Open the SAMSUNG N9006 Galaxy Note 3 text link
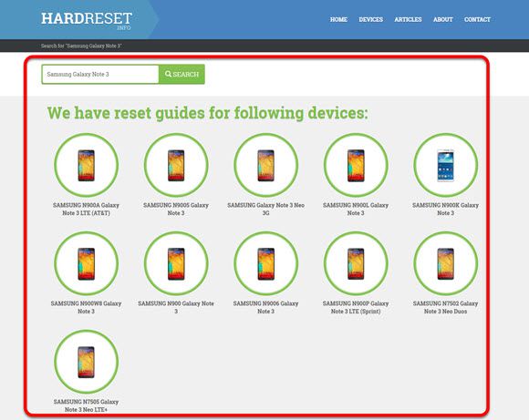The image size is (529, 420). pyautogui.click(x=265, y=307)
